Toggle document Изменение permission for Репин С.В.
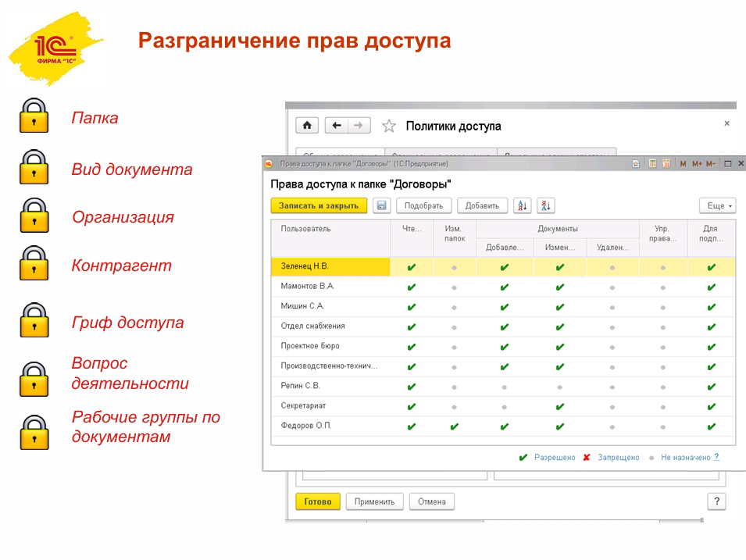This screenshot has width=746, height=560. click(x=559, y=387)
